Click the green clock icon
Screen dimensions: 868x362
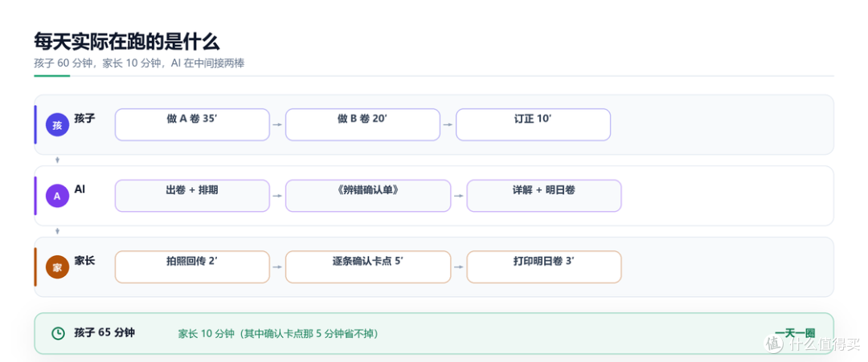[x=58, y=333]
